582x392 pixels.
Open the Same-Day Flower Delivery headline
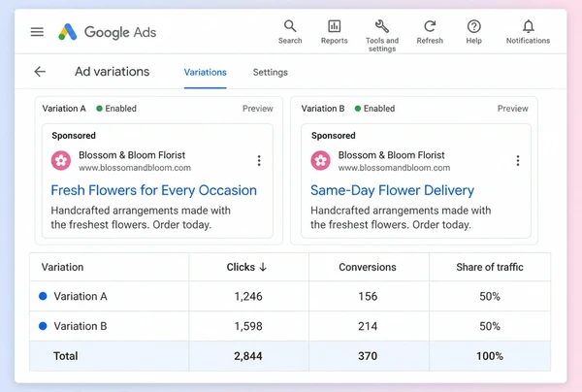(x=392, y=190)
